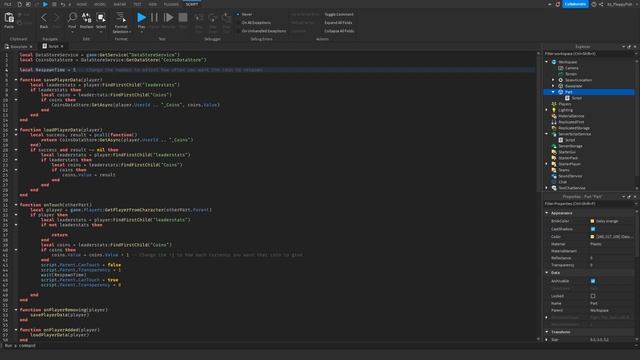Select Camera in Explorer
The height and width of the screenshot is (360, 640).
[571, 68]
